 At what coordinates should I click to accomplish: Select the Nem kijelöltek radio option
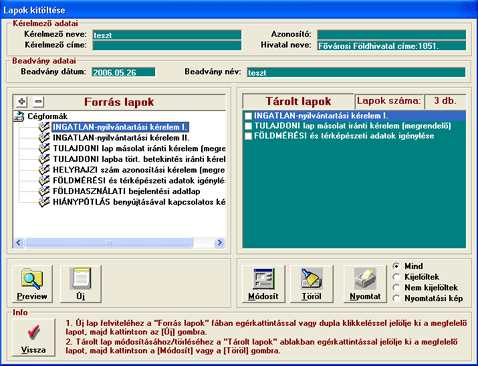pyautogui.click(x=396, y=287)
